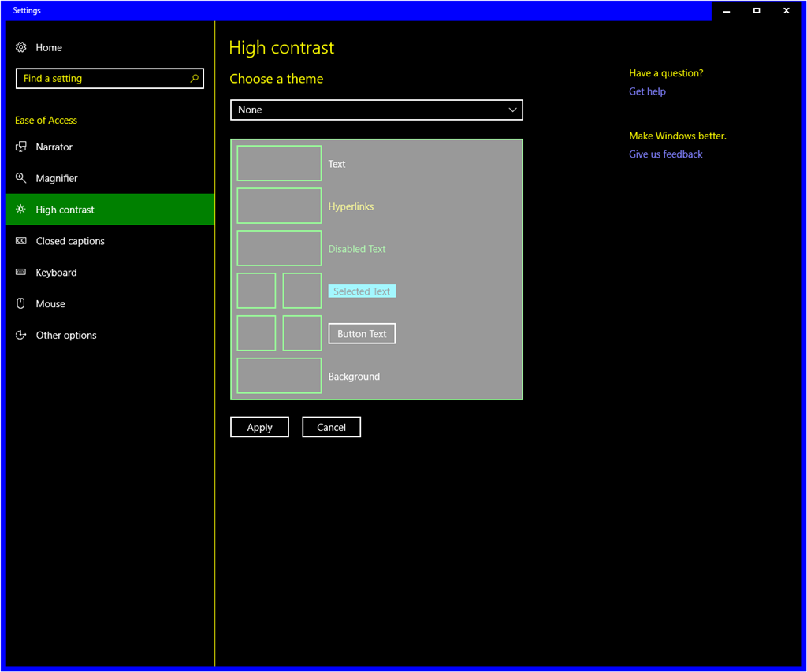Switch to Keyboard settings
The width and height of the screenshot is (807, 672).
point(110,273)
